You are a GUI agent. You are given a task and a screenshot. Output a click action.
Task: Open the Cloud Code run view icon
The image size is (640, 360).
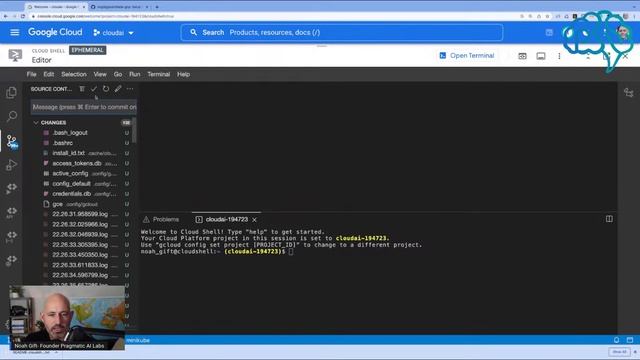tap(11, 188)
